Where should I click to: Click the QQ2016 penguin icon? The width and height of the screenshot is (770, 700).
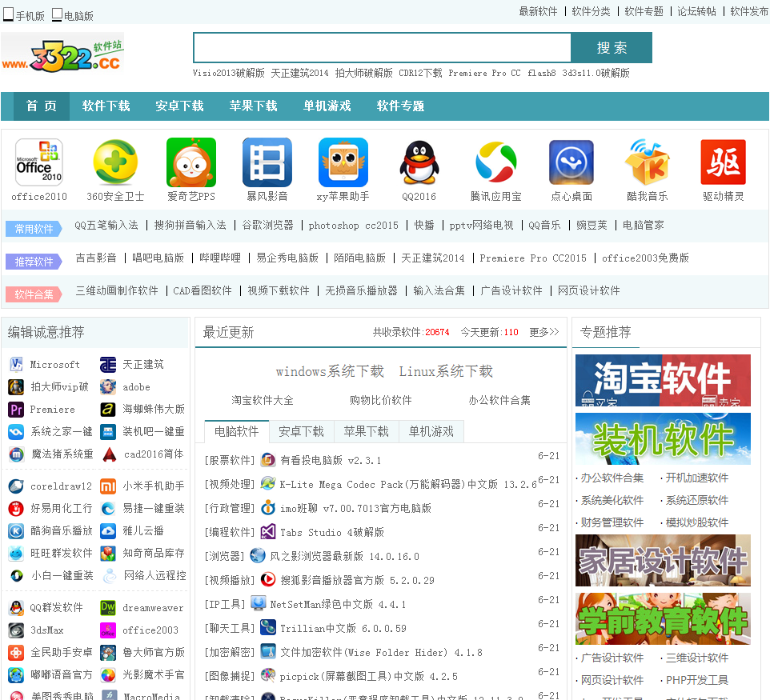click(x=419, y=162)
